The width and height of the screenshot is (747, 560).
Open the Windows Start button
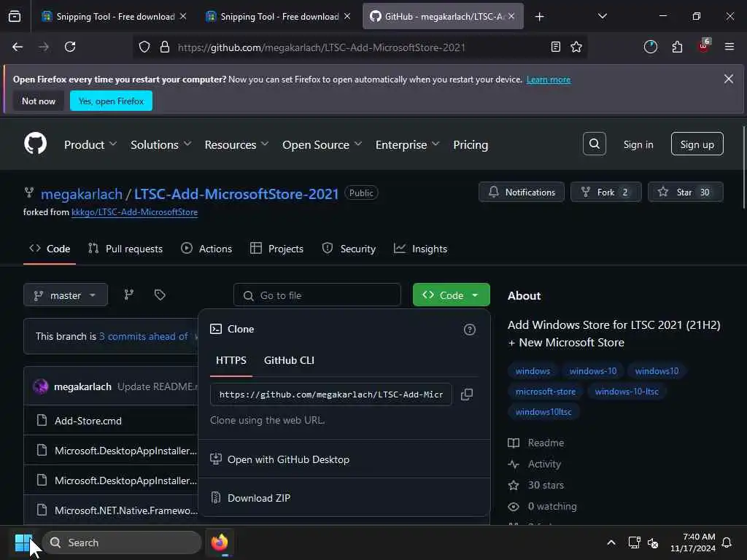(23, 542)
